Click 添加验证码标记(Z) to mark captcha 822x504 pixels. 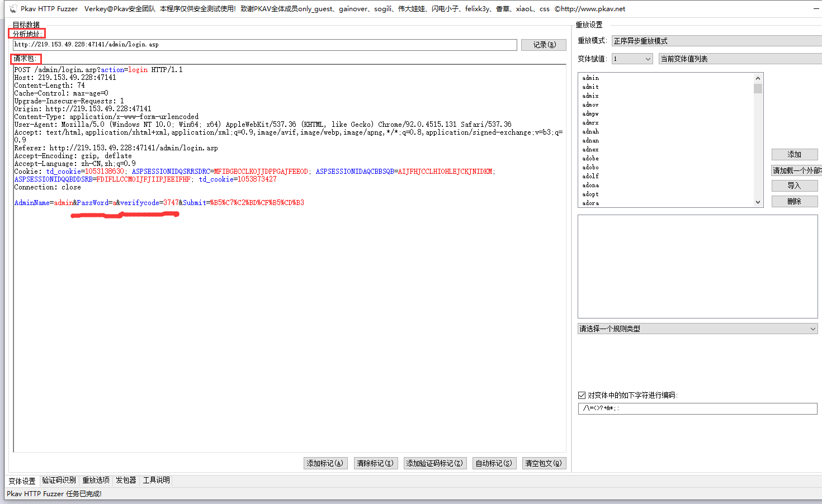[435, 463]
